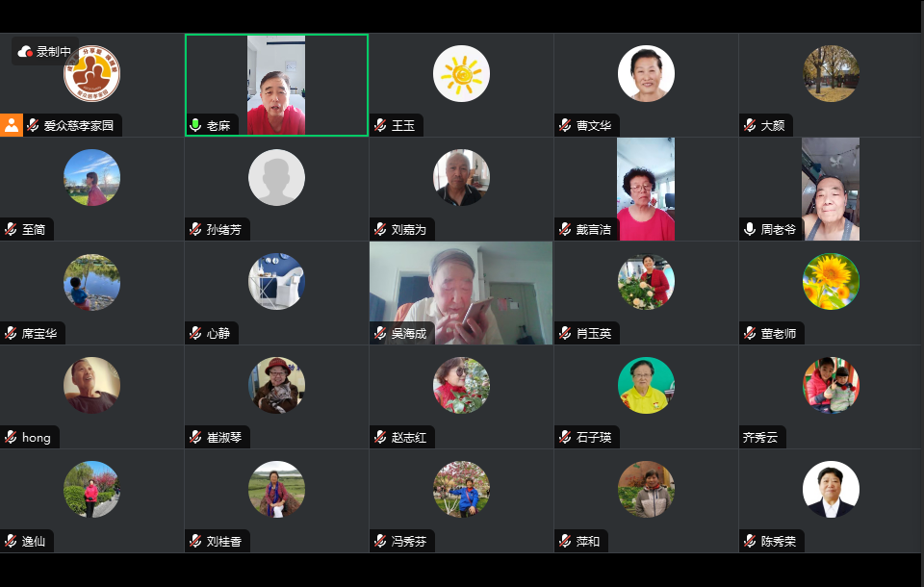This screenshot has height=587, width=924.
Task: Select the sunflower avatar of 董老师
Action: point(831,282)
